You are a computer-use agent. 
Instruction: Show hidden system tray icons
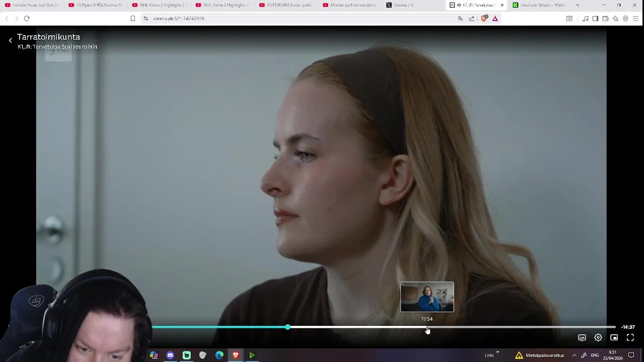(x=574, y=355)
